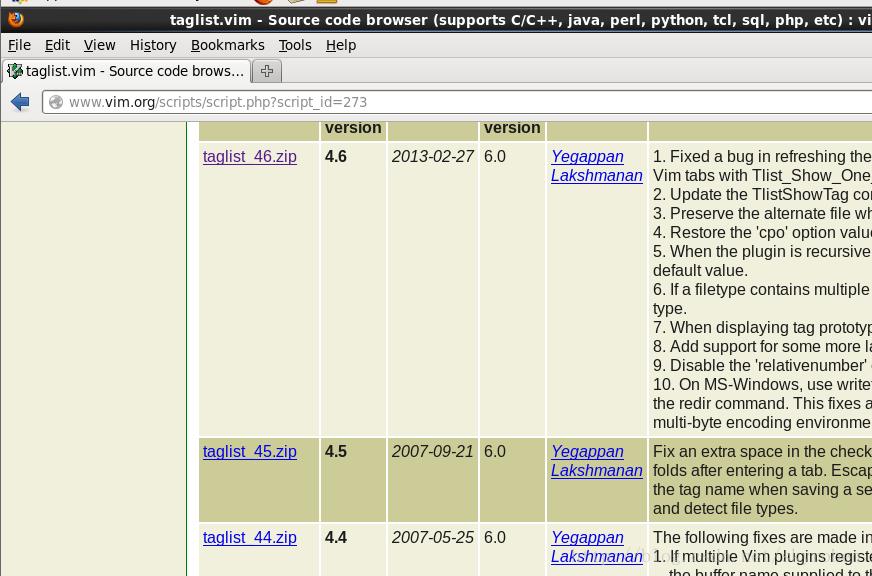The image size is (872, 576).
Task: Click note '3. Preserve the alternate file'
Action: 762,213
